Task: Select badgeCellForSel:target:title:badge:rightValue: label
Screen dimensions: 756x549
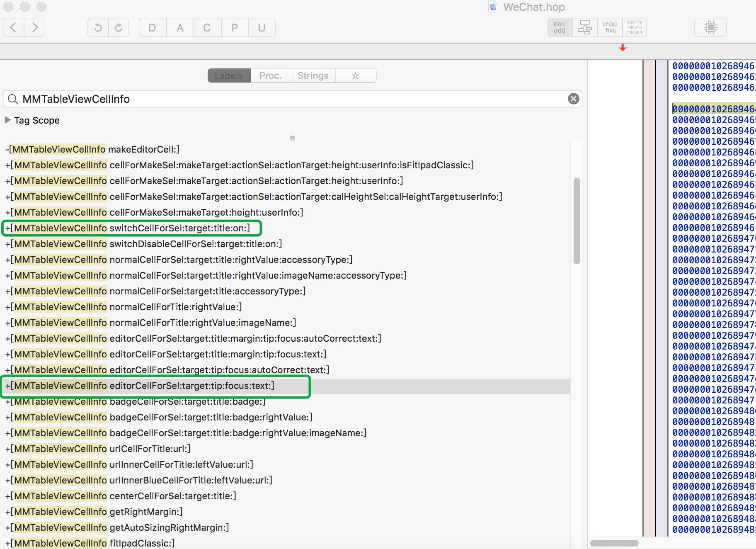Action: tap(159, 417)
